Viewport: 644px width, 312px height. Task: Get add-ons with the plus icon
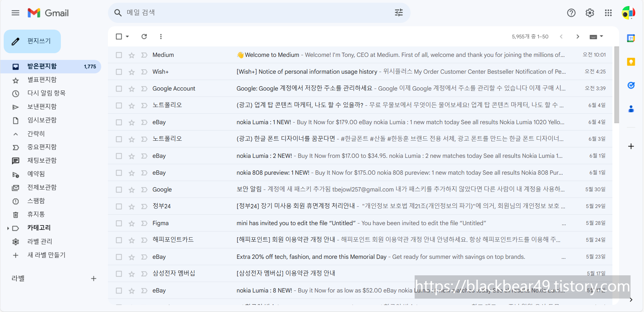pyautogui.click(x=631, y=146)
